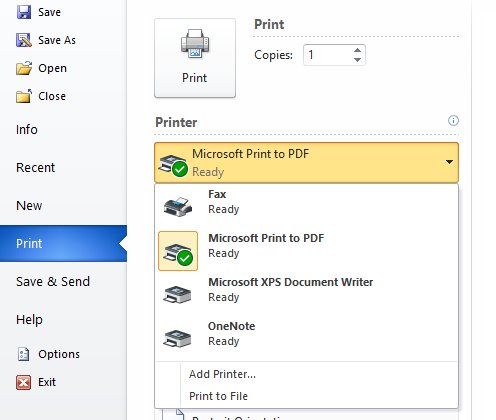Click the Open command label
This screenshot has width=496, height=420.
pos(52,68)
